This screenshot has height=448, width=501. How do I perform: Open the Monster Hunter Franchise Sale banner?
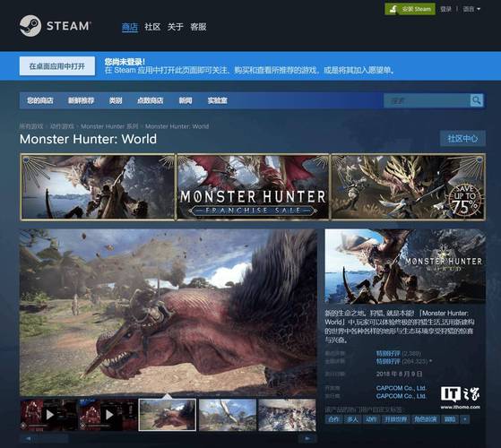(253, 187)
